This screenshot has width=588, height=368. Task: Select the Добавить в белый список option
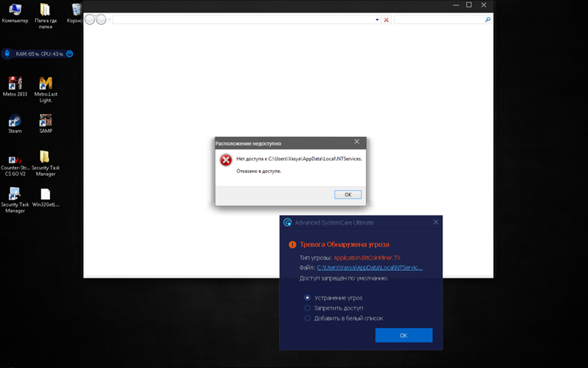point(307,318)
